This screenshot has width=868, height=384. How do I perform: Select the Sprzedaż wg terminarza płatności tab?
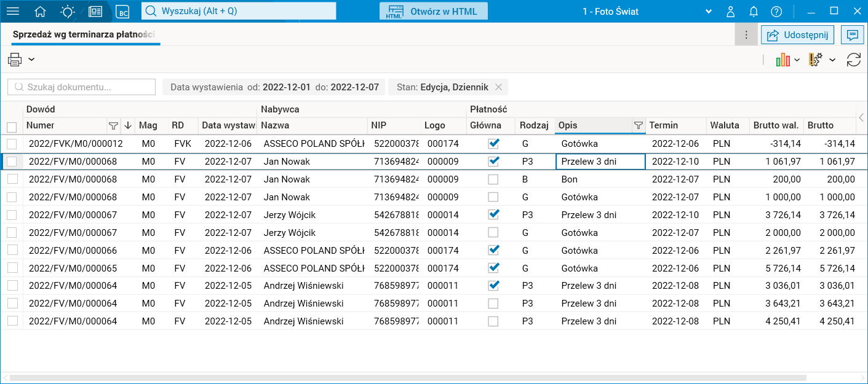coord(83,35)
